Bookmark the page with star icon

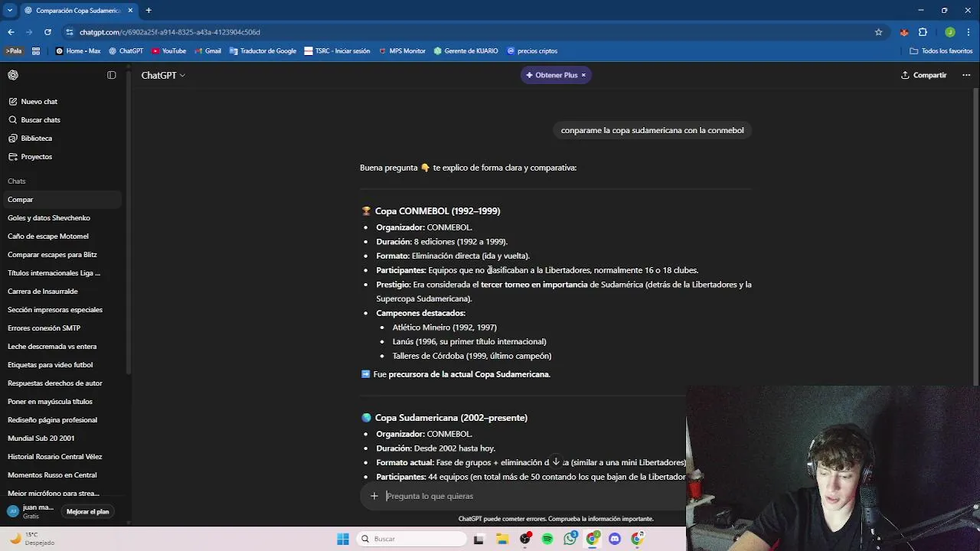878,32
